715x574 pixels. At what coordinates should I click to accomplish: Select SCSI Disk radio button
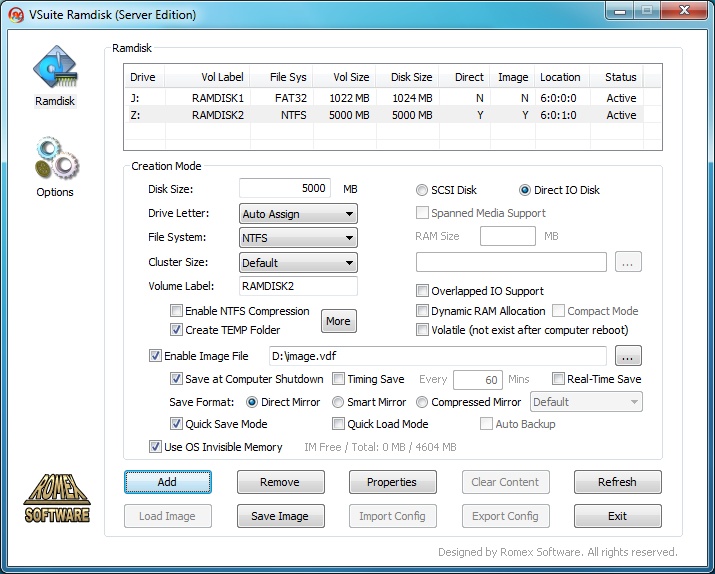click(422, 190)
